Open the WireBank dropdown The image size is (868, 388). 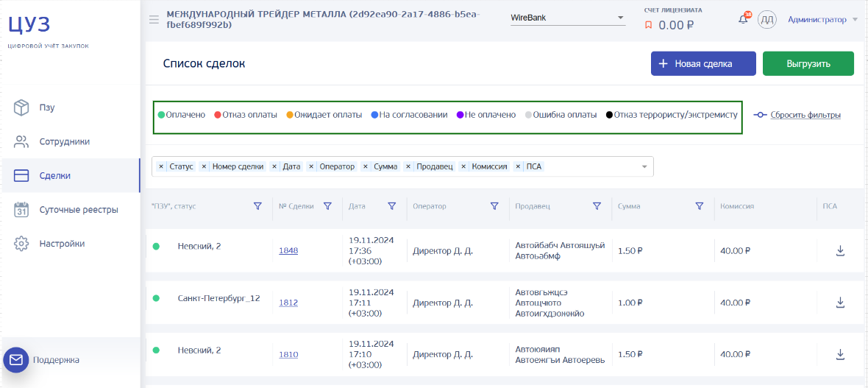click(567, 18)
